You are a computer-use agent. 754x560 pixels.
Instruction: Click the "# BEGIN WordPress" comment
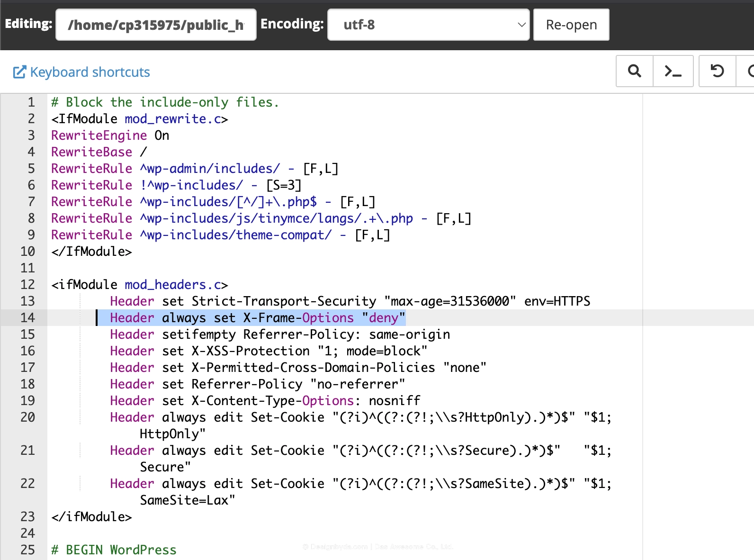(x=114, y=550)
